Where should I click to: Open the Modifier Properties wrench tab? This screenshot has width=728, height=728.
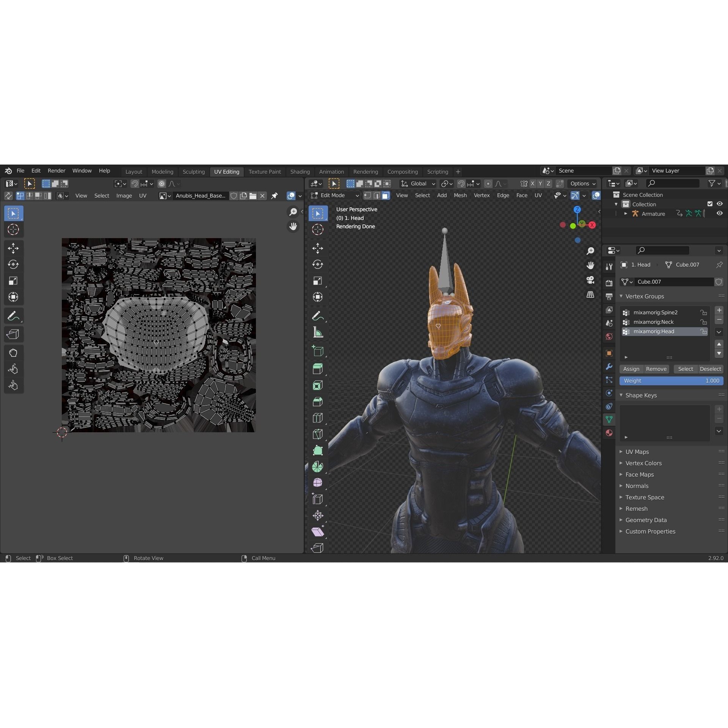[609, 366]
